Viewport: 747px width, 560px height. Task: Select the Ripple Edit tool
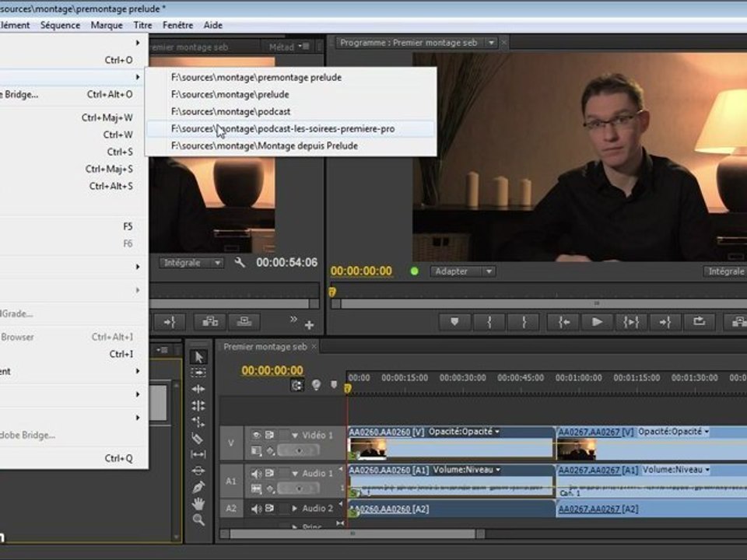(198, 389)
